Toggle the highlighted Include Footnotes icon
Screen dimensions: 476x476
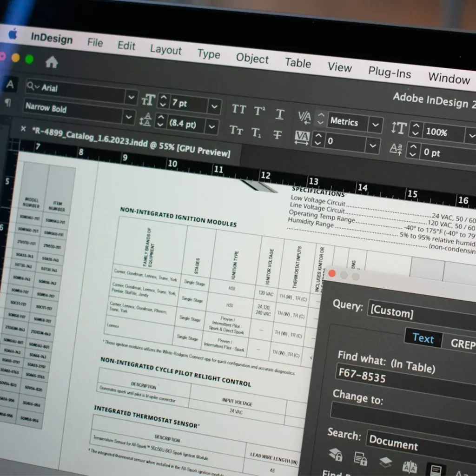click(x=436, y=470)
